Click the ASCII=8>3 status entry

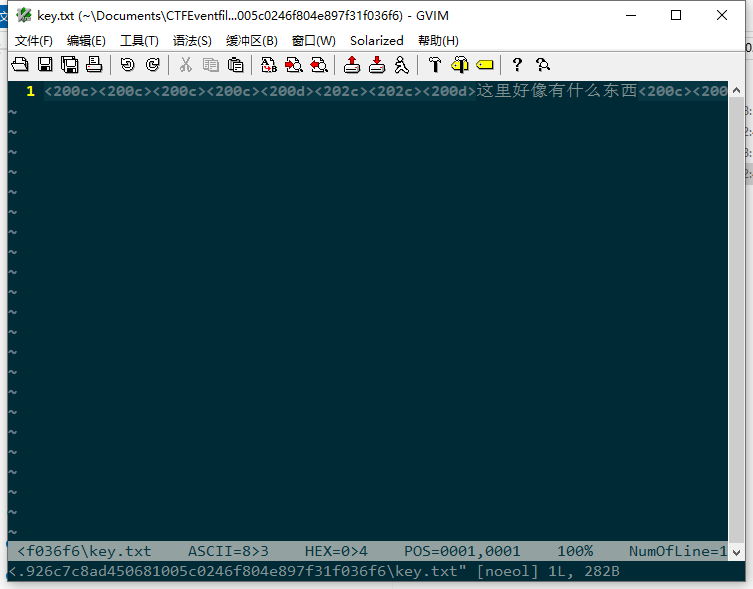pos(228,551)
